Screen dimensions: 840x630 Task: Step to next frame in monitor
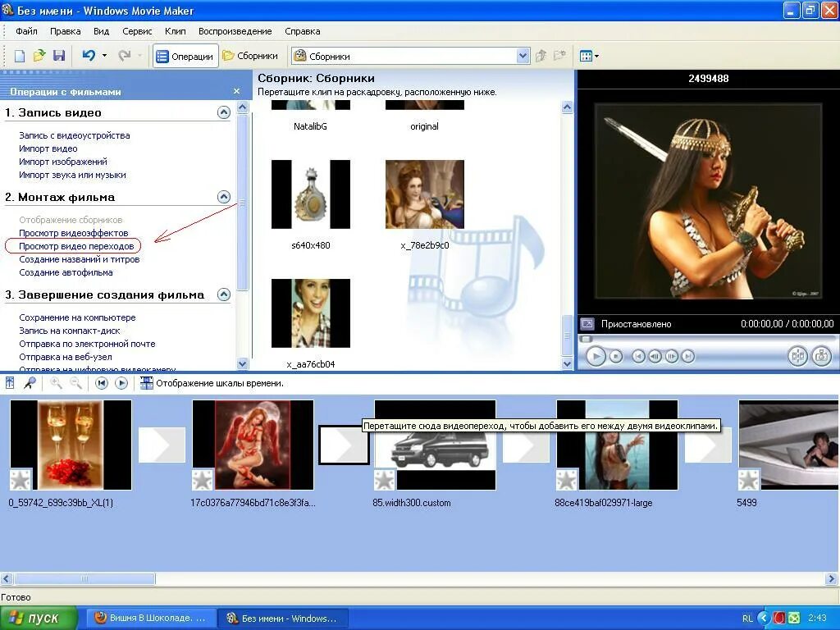(671, 356)
